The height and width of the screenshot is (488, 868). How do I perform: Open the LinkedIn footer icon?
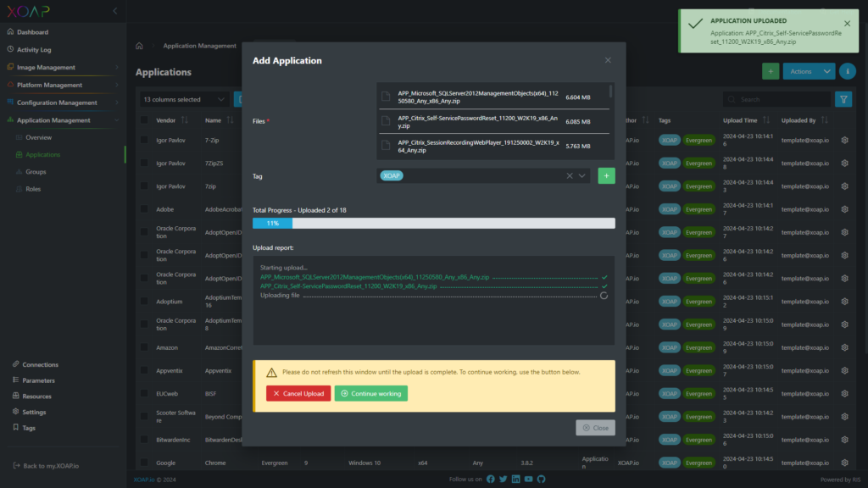516,480
